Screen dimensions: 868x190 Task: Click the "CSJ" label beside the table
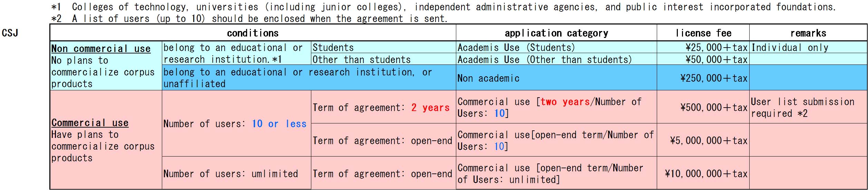(x=10, y=33)
